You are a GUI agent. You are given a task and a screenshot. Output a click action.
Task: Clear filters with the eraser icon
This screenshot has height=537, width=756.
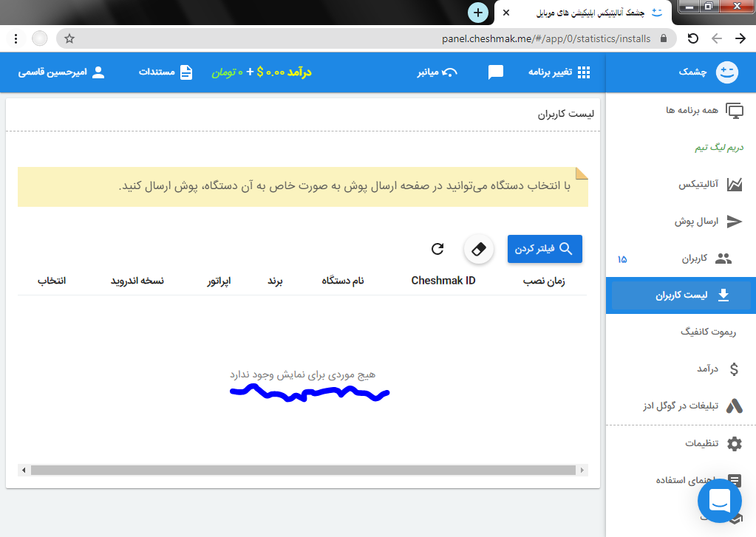pyautogui.click(x=479, y=249)
